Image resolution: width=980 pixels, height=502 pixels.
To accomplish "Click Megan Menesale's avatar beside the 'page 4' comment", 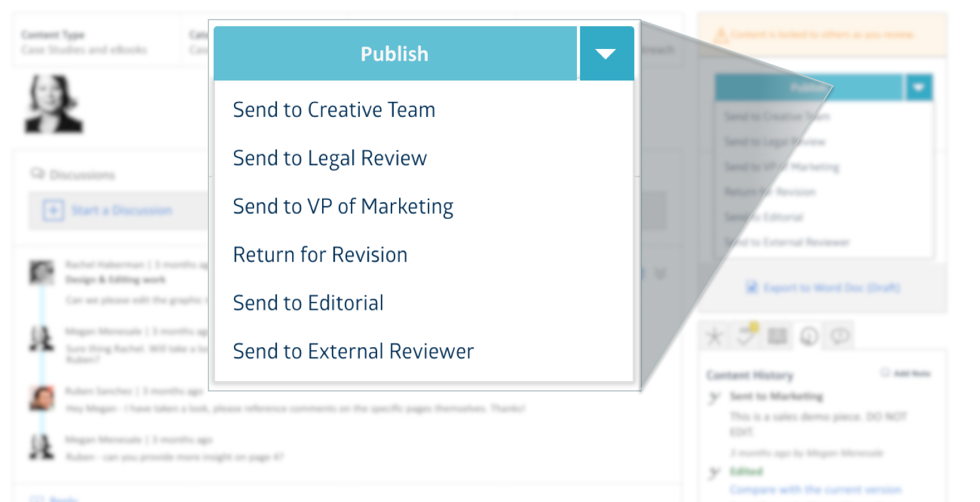I will click(42, 447).
